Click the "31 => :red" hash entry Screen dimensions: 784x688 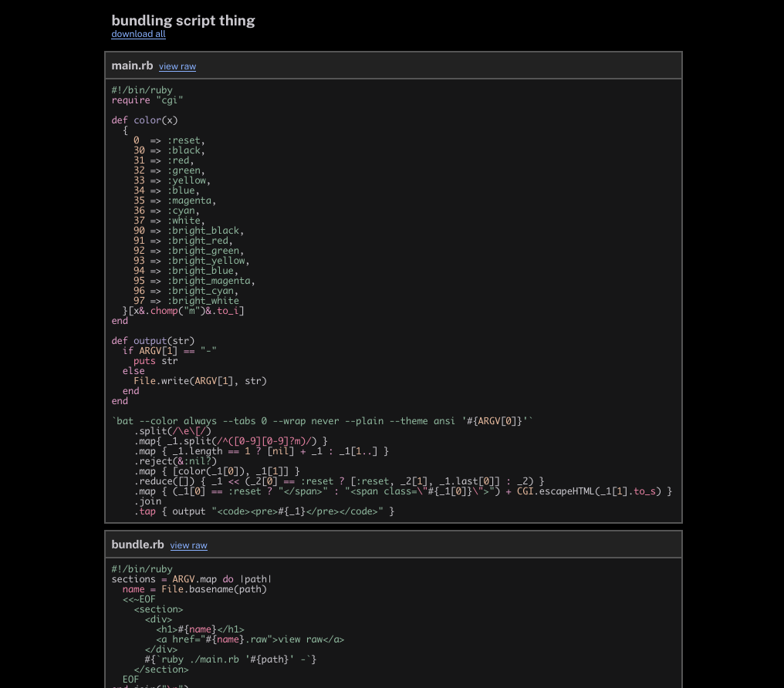(162, 160)
